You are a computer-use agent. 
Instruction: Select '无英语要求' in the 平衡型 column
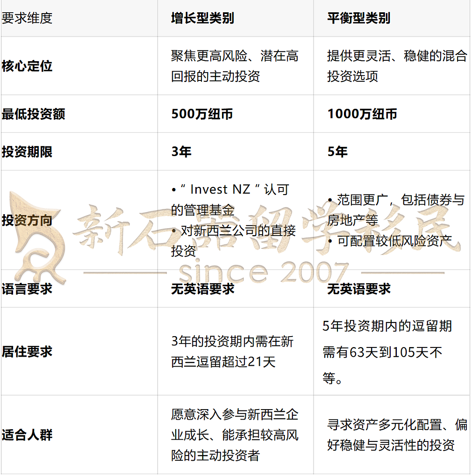tap(359, 288)
